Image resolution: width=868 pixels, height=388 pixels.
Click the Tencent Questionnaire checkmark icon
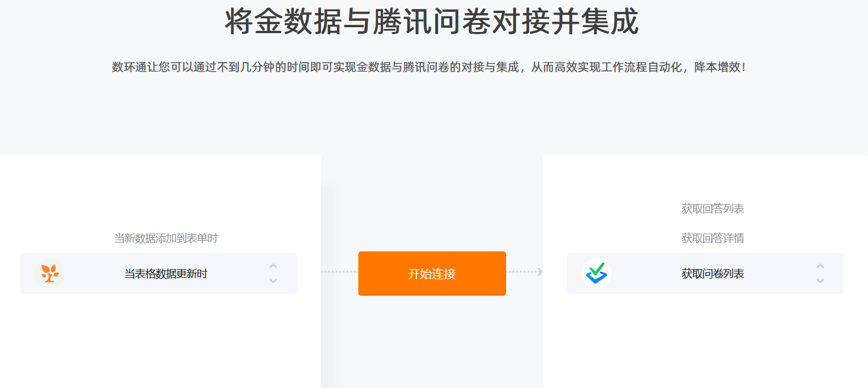597,273
